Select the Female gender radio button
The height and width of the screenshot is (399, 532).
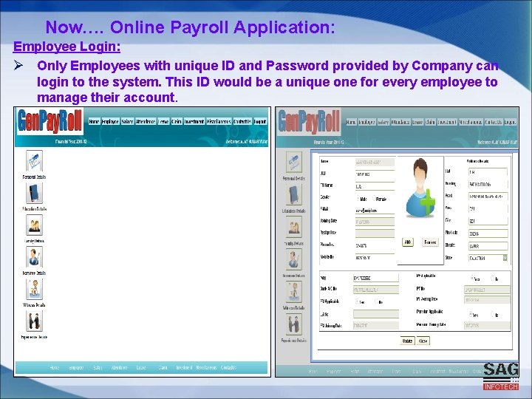click(374, 198)
